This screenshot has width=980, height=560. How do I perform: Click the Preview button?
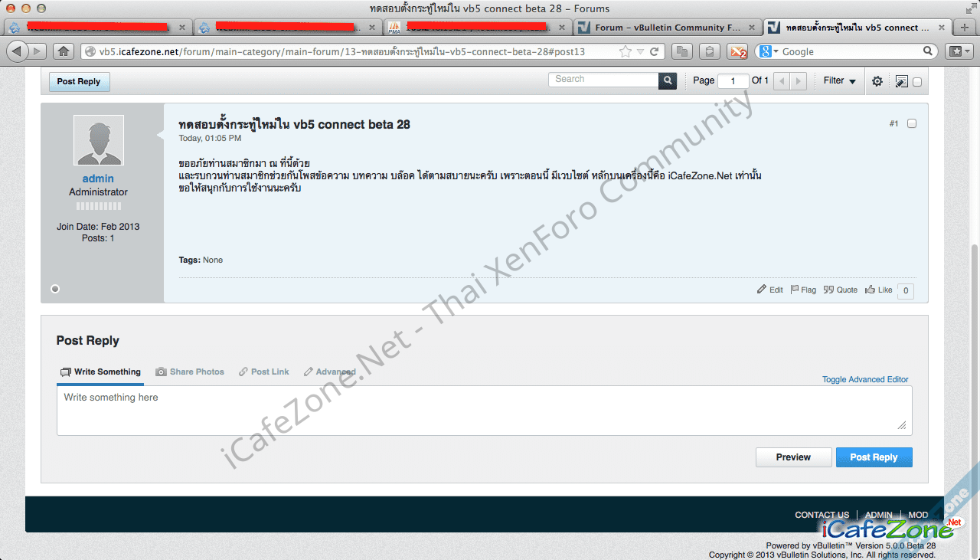(x=793, y=457)
